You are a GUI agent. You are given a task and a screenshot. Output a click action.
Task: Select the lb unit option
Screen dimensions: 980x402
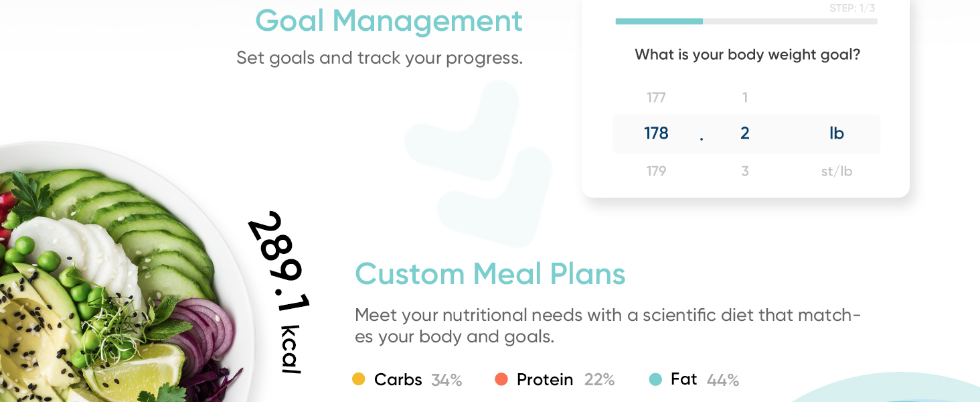[835, 133]
